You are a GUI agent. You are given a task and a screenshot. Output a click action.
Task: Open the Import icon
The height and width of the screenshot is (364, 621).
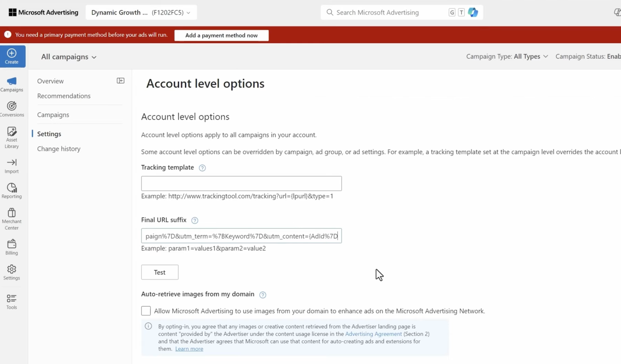pos(12,166)
